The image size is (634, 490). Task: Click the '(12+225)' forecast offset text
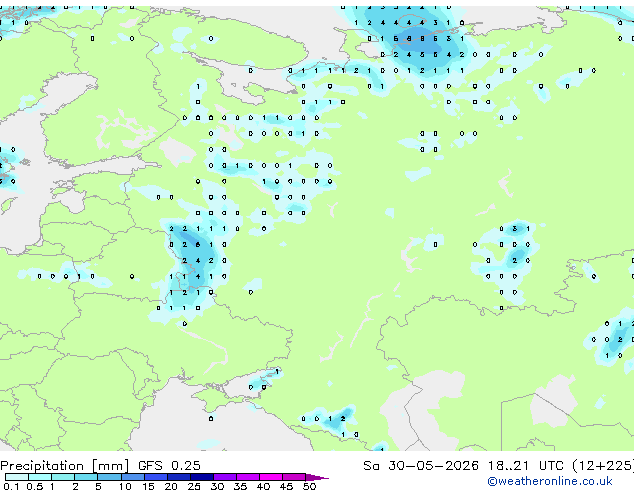(603, 466)
